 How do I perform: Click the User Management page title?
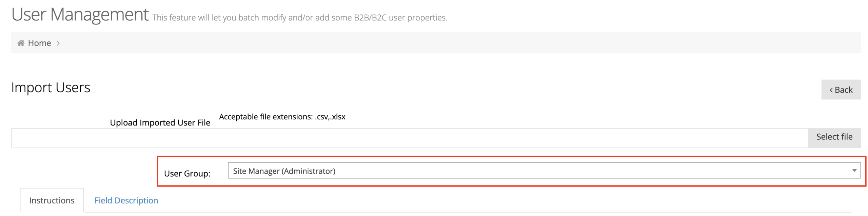tap(80, 15)
